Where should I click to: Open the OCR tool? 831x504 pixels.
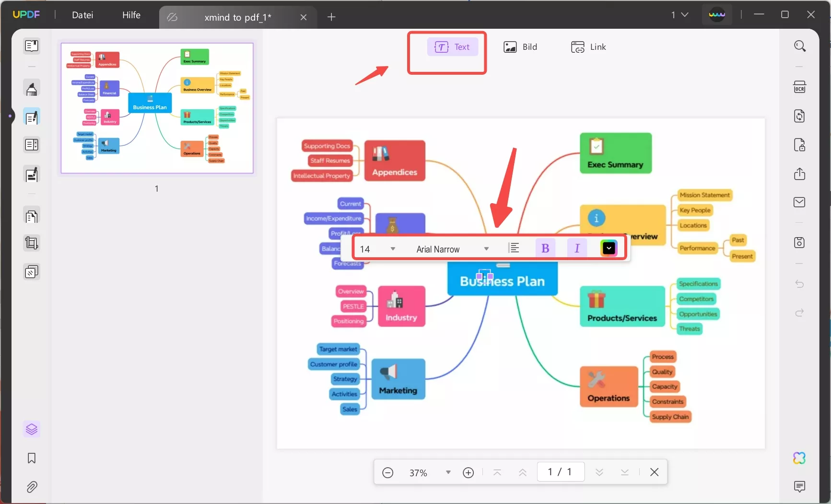[800, 87]
